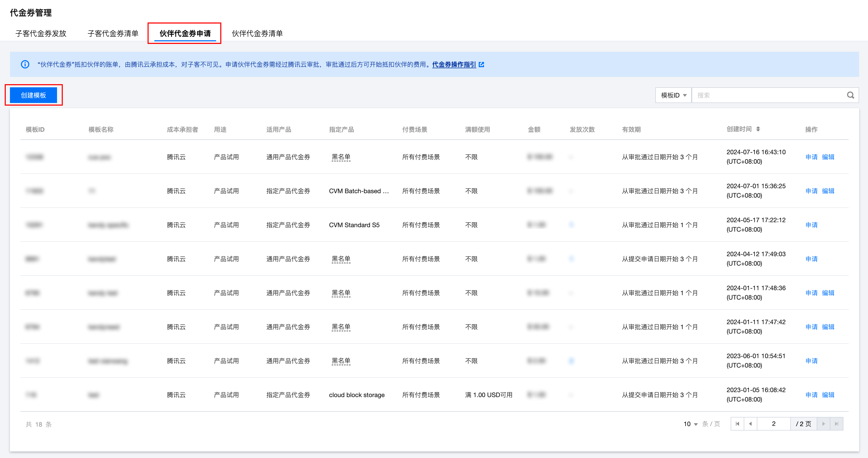
Task: Open the 代金券操作指引 link
Action: pyautogui.click(x=454, y=64)
